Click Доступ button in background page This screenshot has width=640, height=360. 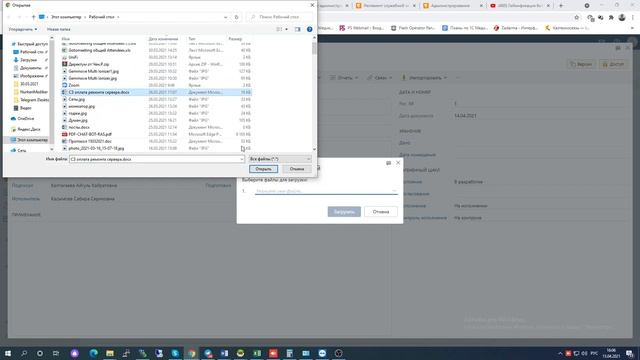[x=613, y=64]
